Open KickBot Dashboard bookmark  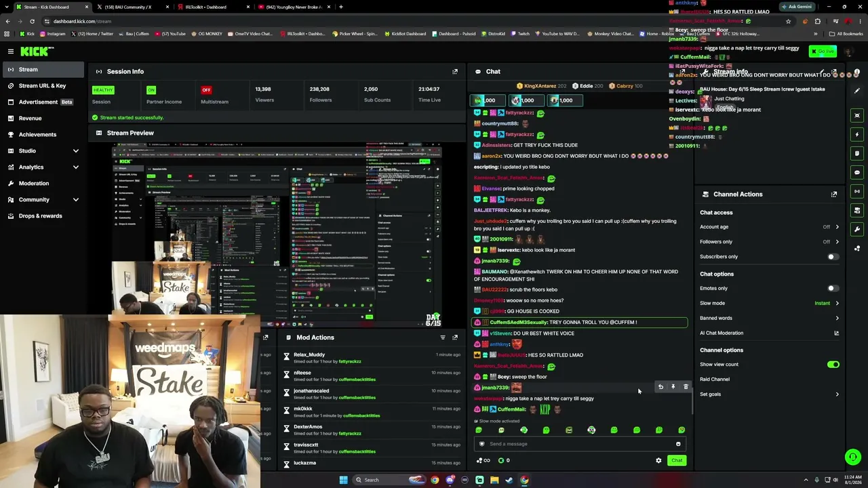(405, 34)
